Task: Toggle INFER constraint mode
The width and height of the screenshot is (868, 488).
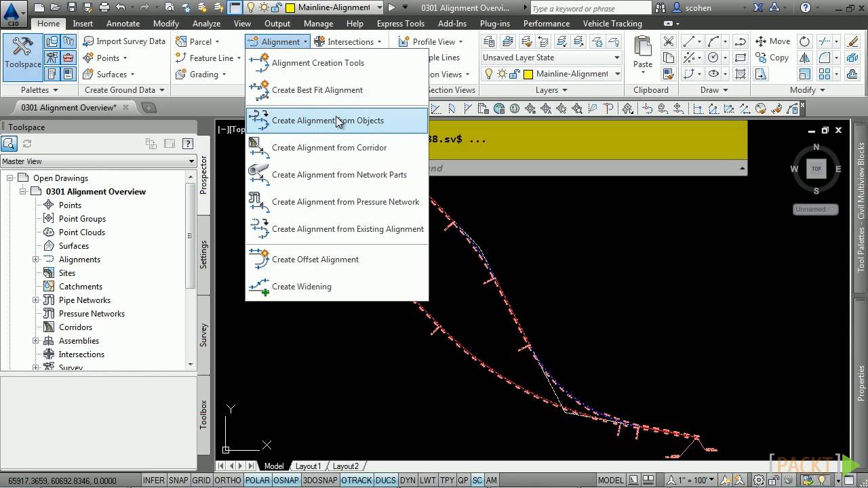Action: click(x=154, y=481)
